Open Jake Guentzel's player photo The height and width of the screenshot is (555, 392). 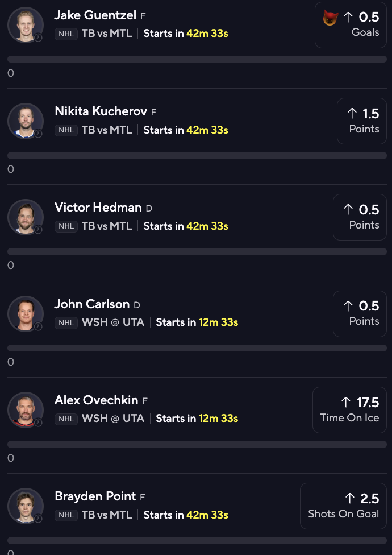click(x=25, y=24)
